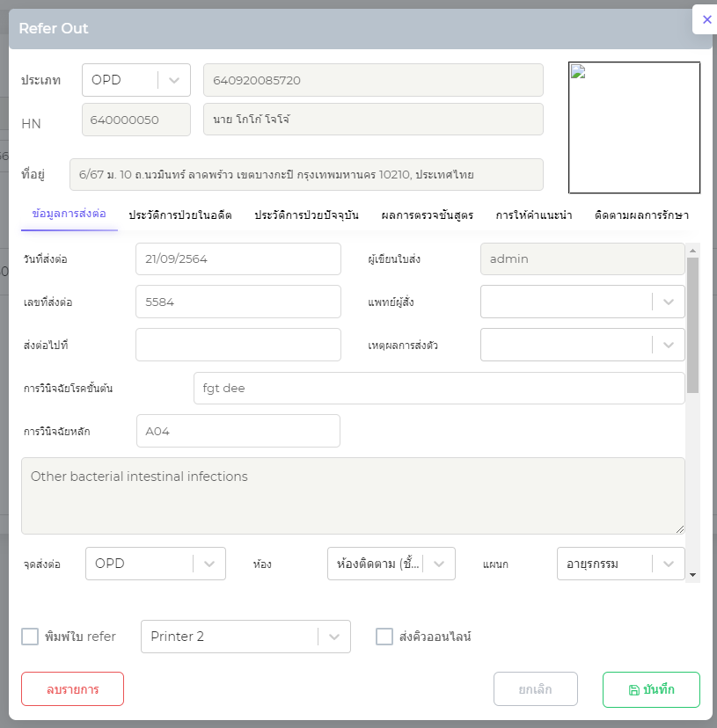The height and width of the screenshot is (728, 717).
Task: Switch to ประวัติการป่วยปัจจุบัน tab
Action: coord(306,215)
